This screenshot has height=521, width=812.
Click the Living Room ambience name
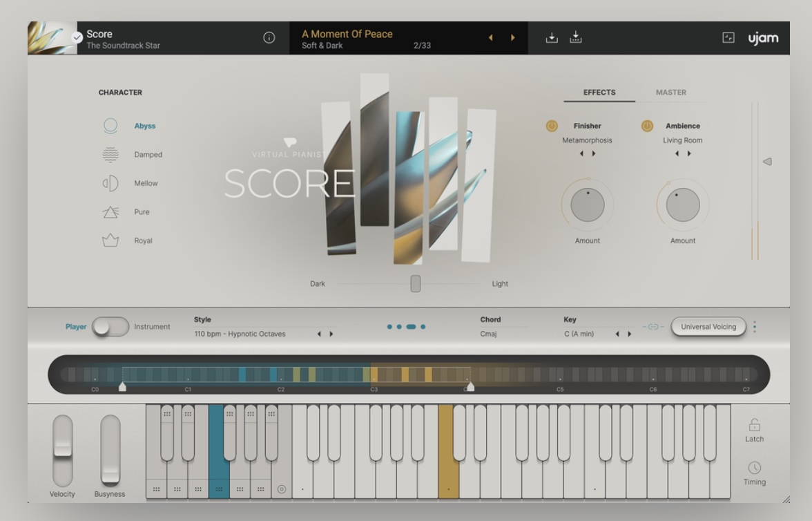(x=682, y=140)
